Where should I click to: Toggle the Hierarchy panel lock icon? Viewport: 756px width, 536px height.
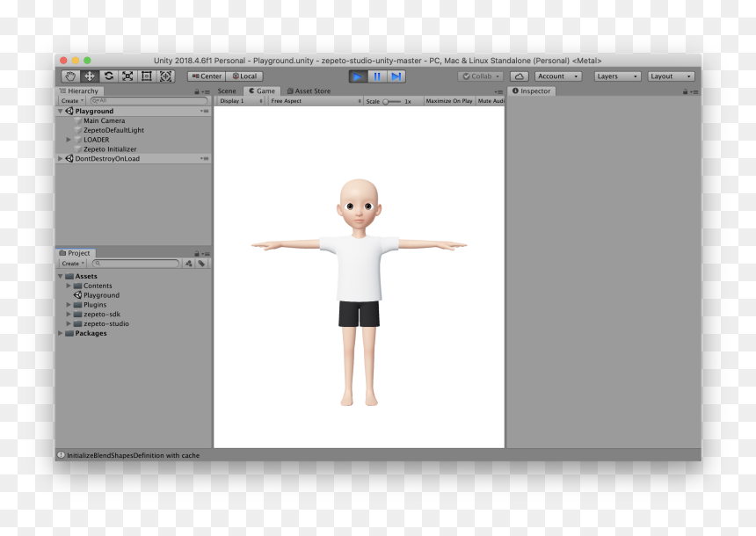197,91
